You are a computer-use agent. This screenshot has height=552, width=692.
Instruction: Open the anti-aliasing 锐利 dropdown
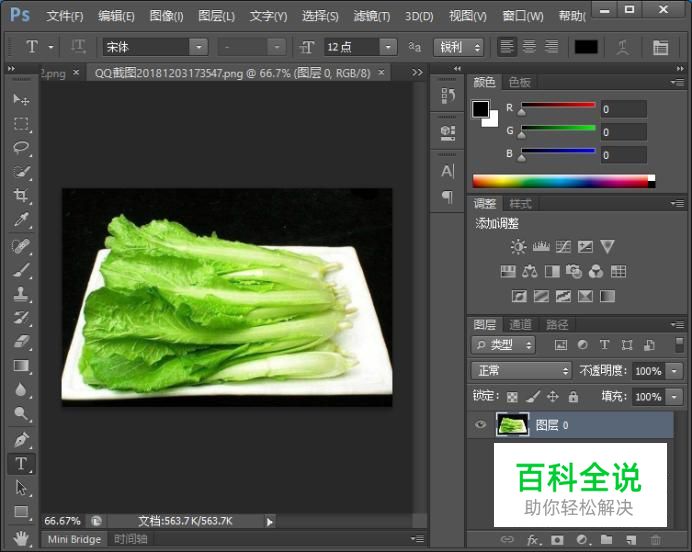coord(459,47)
